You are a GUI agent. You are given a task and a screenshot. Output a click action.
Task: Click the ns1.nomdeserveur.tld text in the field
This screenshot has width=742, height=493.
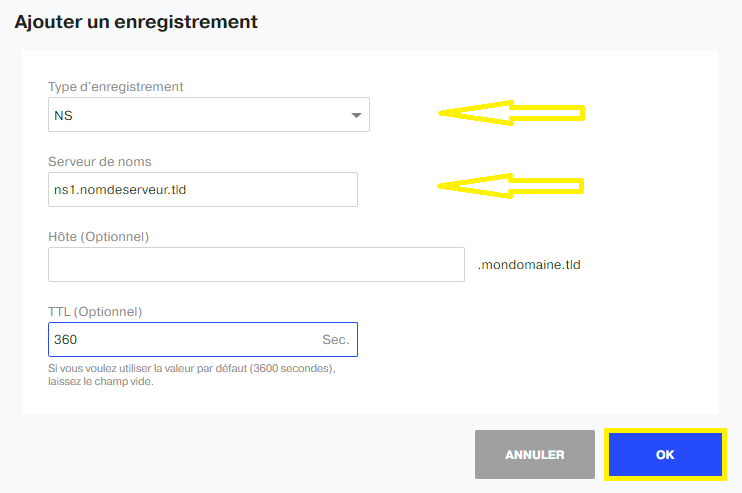click(x=120, y=190)
